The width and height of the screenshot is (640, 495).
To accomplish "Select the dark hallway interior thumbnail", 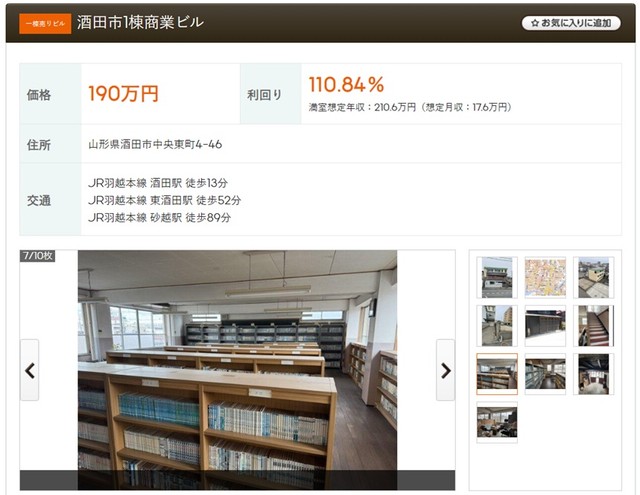I will 593,374.
